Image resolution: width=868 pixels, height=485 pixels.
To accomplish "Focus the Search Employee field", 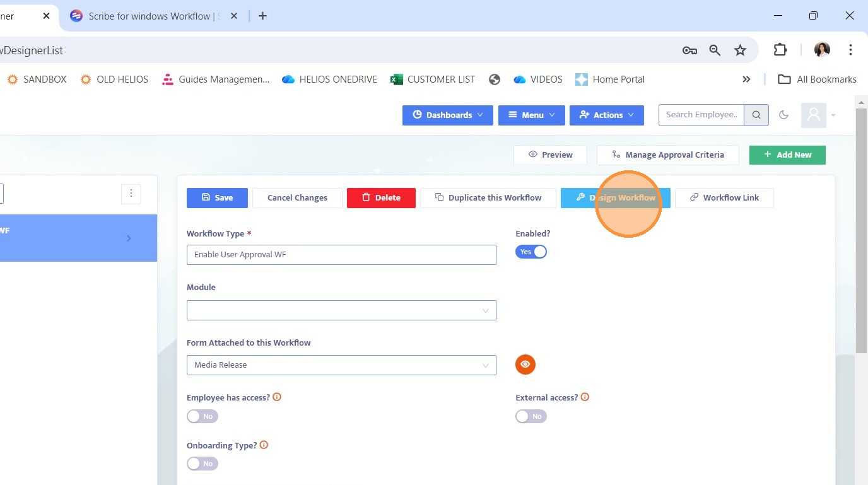I will pyautogui.click(x=701, y=115).
